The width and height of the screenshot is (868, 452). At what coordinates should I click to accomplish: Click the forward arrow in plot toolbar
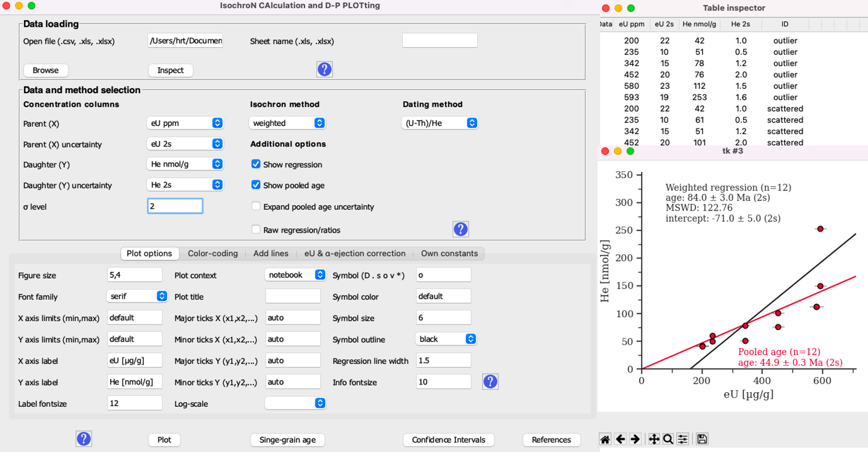pyautogui.click(x=635, y=439)
